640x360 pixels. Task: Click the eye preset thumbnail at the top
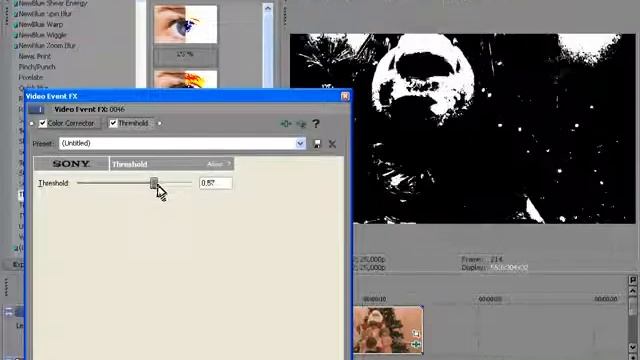pos(185,24)
